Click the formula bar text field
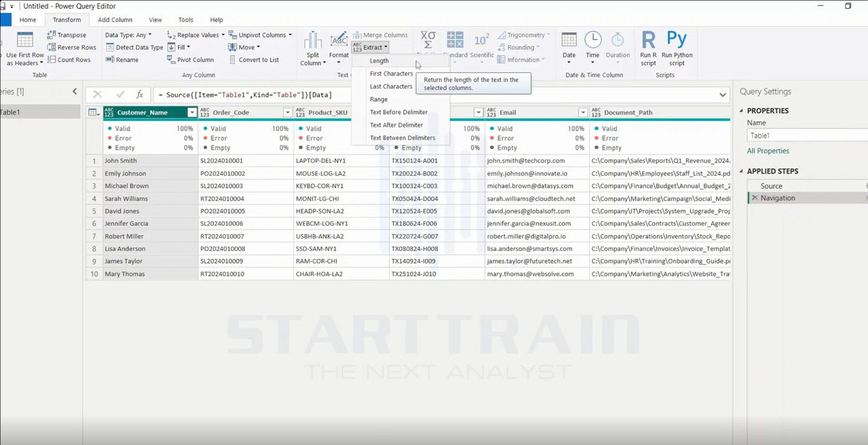 coord(435,95)
